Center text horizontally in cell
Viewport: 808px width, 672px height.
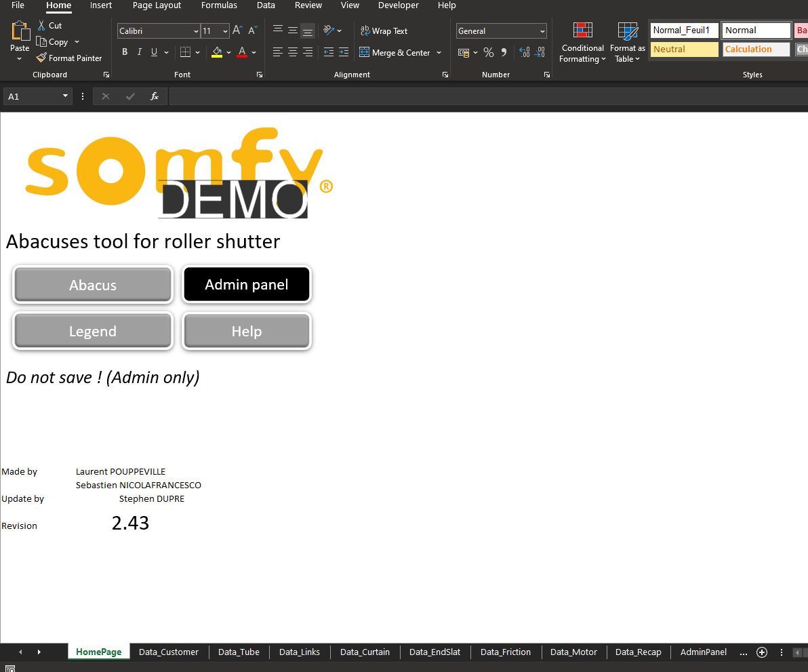click(293, 52)
